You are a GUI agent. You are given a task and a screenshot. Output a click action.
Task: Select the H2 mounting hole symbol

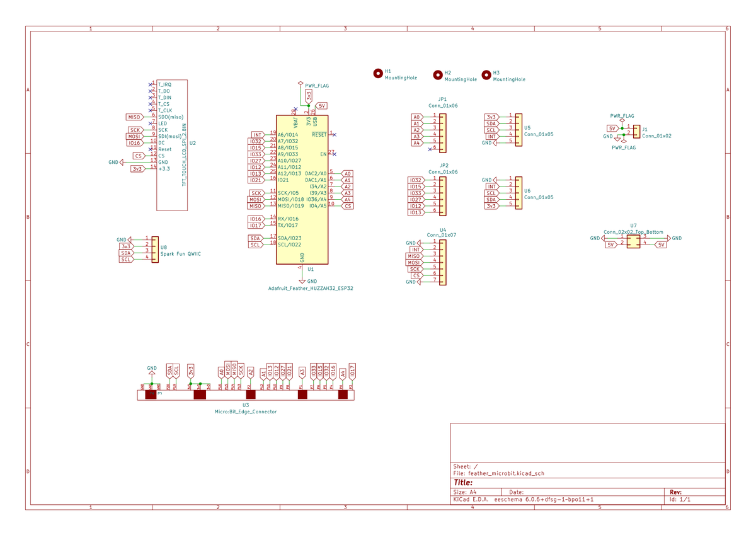click(438, 76)
